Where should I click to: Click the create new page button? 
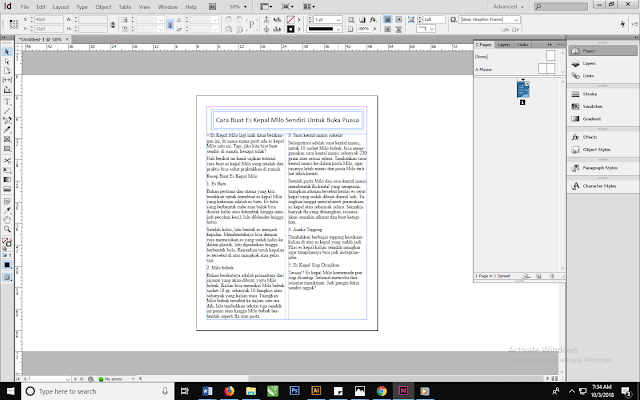[x=538, y=276]
